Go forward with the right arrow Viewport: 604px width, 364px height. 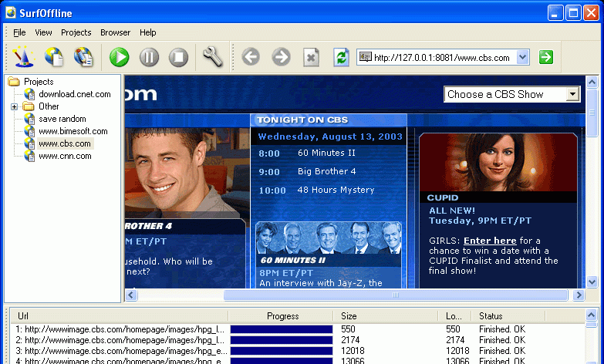(x=281, y=57)
